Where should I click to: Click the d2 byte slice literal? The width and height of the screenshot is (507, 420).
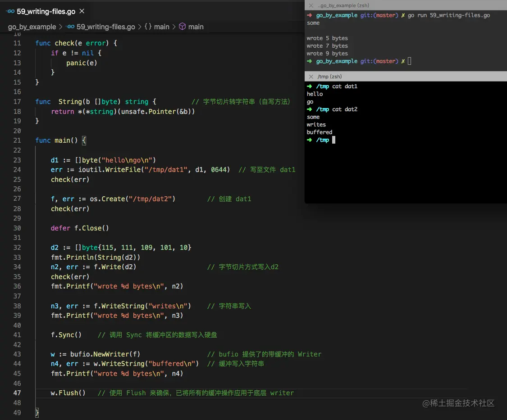[133, 248]
